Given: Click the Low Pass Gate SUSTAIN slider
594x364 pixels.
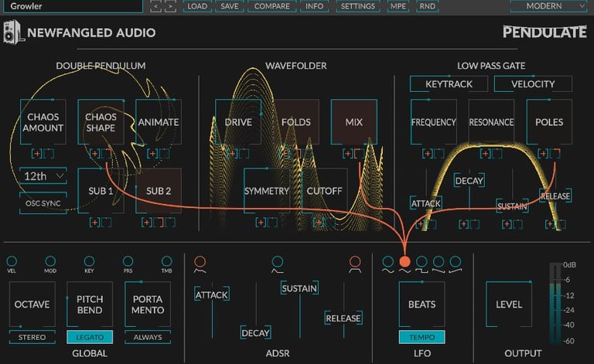Looking at the screenshot, I should pyautogui.click(x=512, y=206).
